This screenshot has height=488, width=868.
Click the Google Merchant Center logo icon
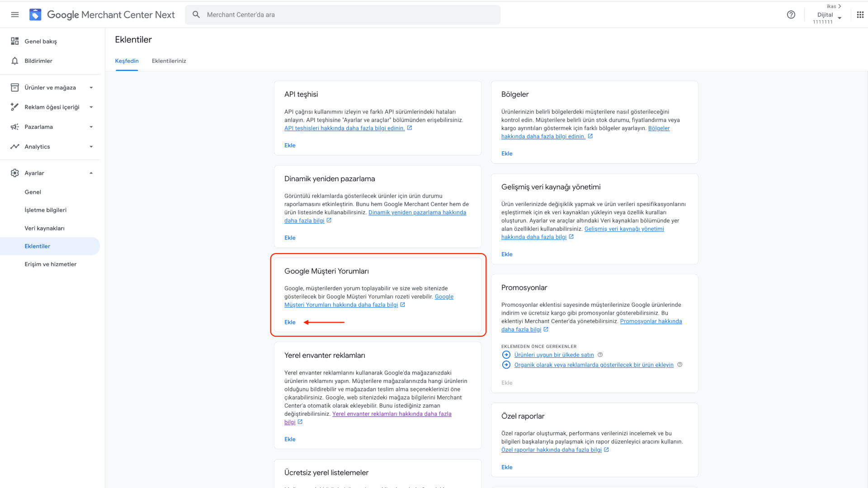35,14
